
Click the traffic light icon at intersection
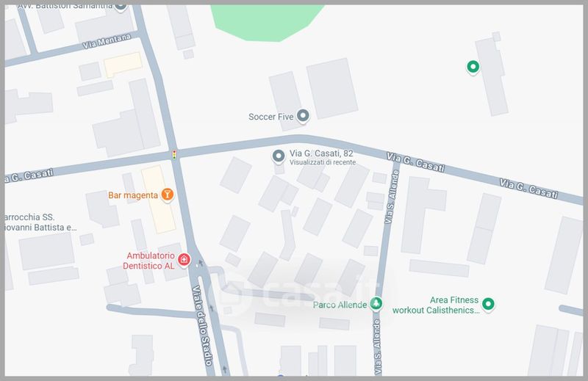(x=174, y=154)
